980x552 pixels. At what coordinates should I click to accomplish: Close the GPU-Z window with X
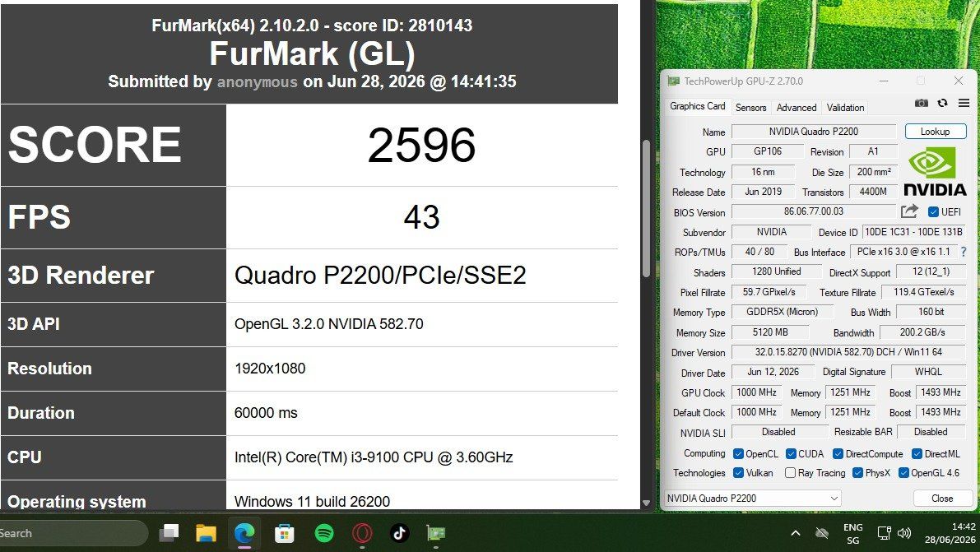[x=958, y=81]
